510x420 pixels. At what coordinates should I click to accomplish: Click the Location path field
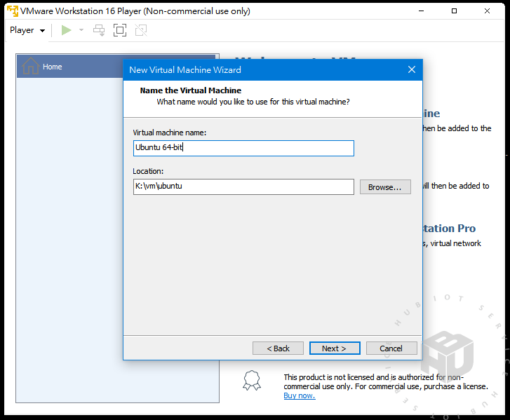point(243,187)
